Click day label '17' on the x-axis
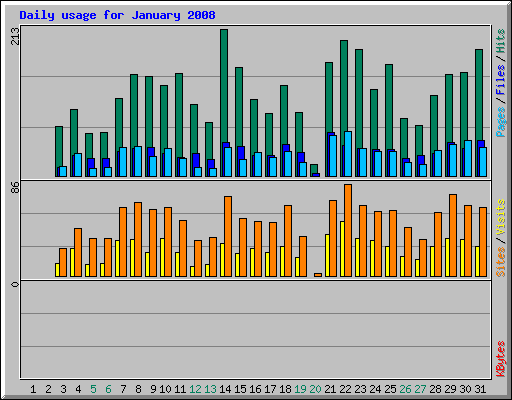 click(270, 389)
